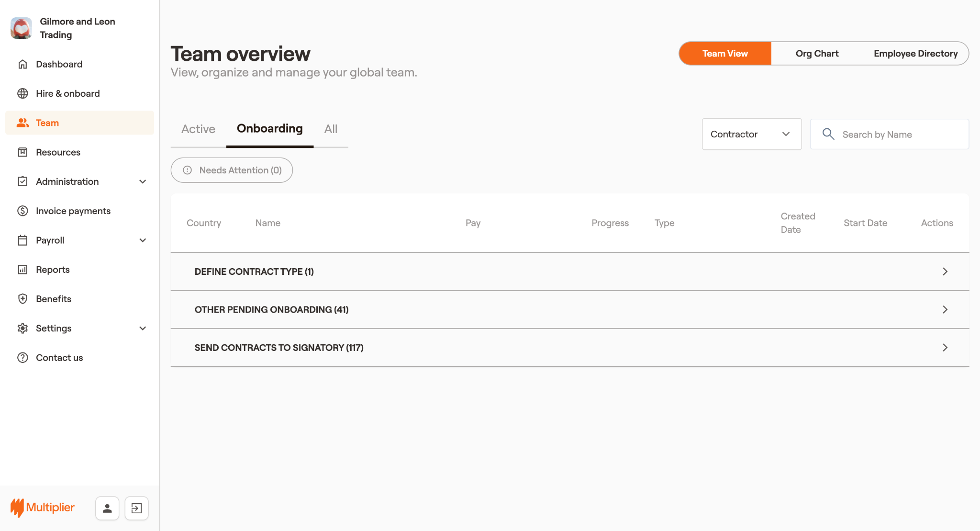Click the Benefits shield icon
Screen dimensions: 980x531
click(x=22, y=299)
